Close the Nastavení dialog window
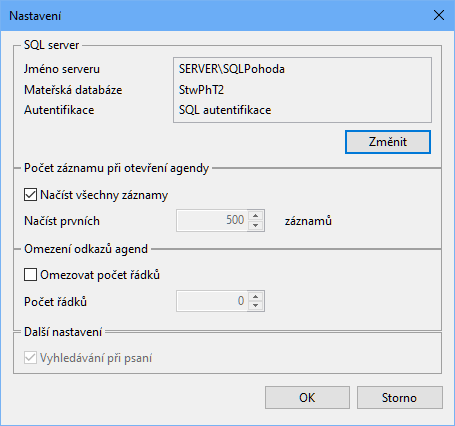 [x=439, y=15]
